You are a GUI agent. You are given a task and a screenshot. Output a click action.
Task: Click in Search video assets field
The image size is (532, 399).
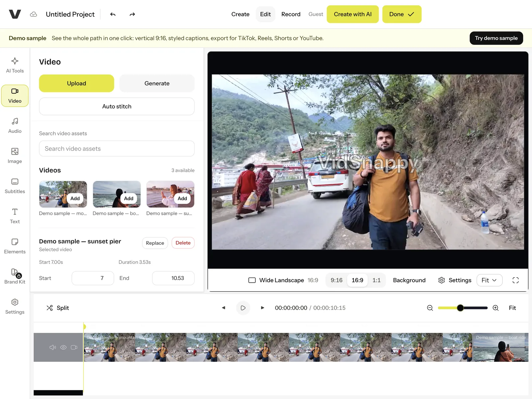[117, 149]
